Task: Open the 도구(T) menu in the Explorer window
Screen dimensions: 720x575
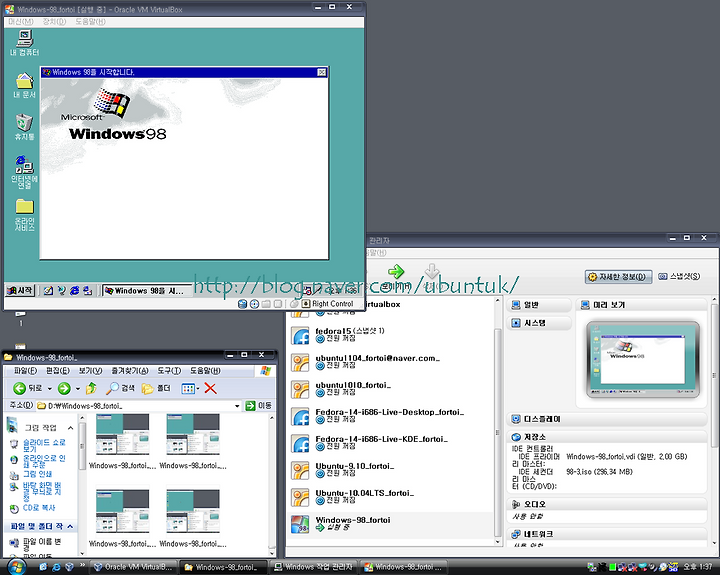Action: (169, 370)
